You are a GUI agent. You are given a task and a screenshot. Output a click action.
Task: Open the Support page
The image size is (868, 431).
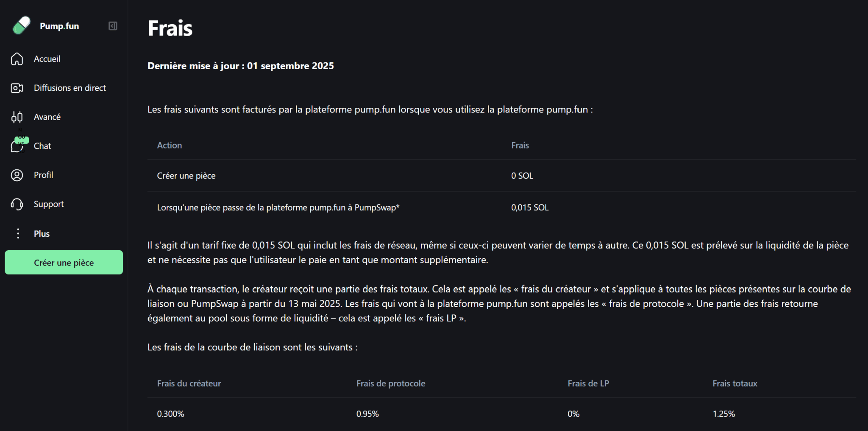click(49, 204)
